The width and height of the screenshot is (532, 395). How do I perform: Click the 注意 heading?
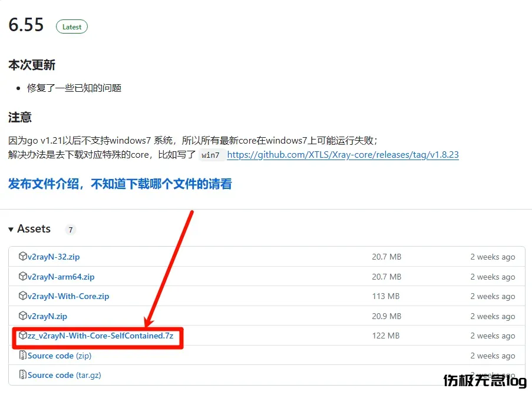[20, 117]
